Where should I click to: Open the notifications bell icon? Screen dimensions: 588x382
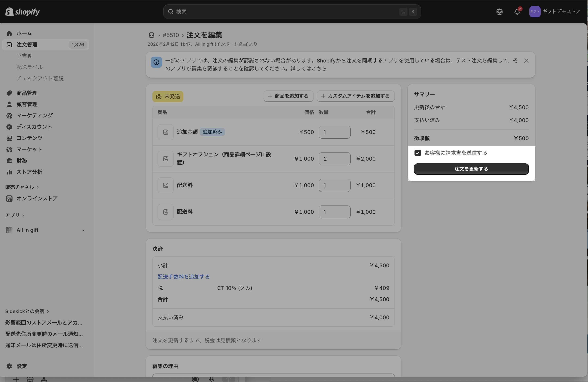click(x=517, y=12)
